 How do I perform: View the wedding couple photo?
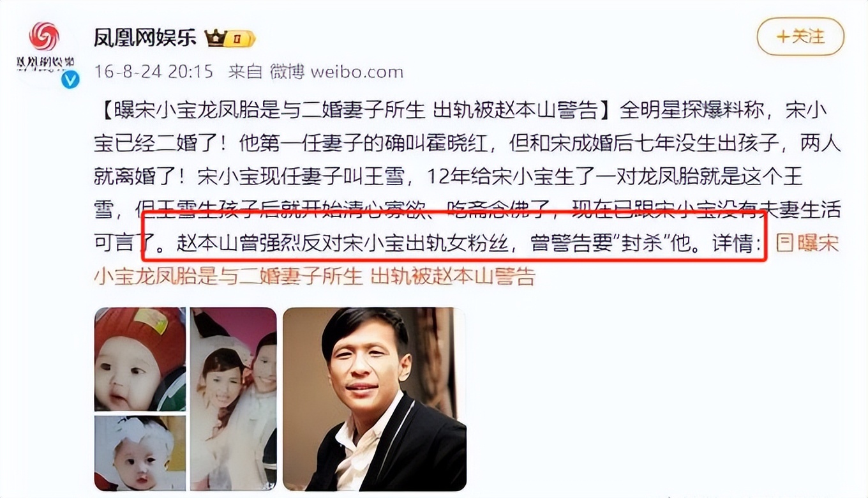point(233,398)
